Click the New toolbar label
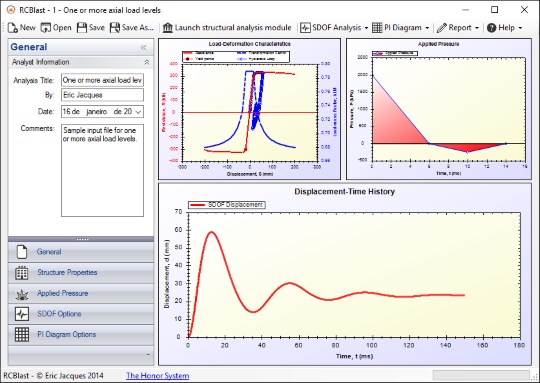The height and width of the screenshot is (383, 540). (28, 28)
